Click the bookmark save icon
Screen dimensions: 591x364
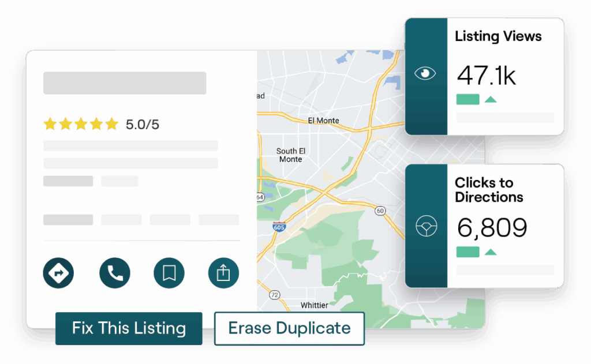pyautogui.click(x=169, y=273)
